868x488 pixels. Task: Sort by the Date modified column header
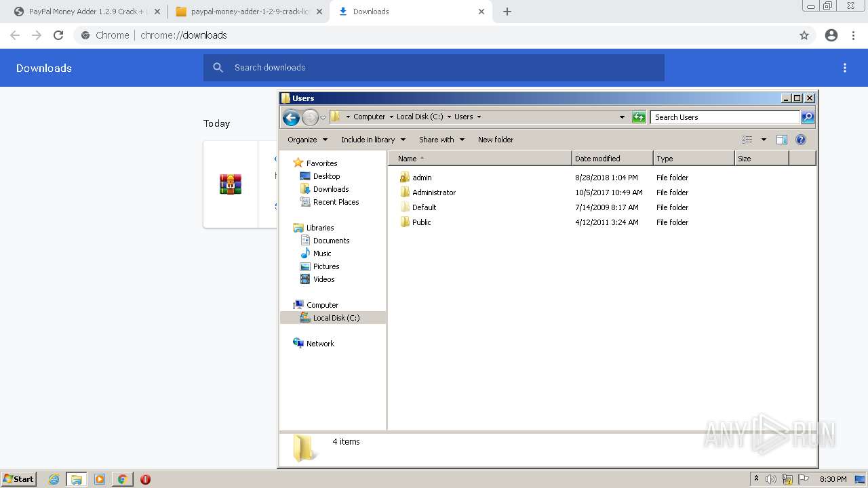pos(612,159)
